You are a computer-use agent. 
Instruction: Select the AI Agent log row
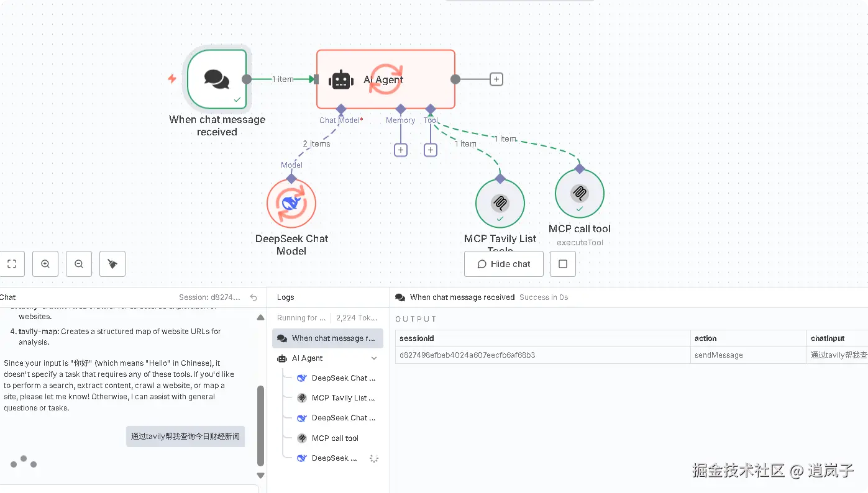[327, 358]
